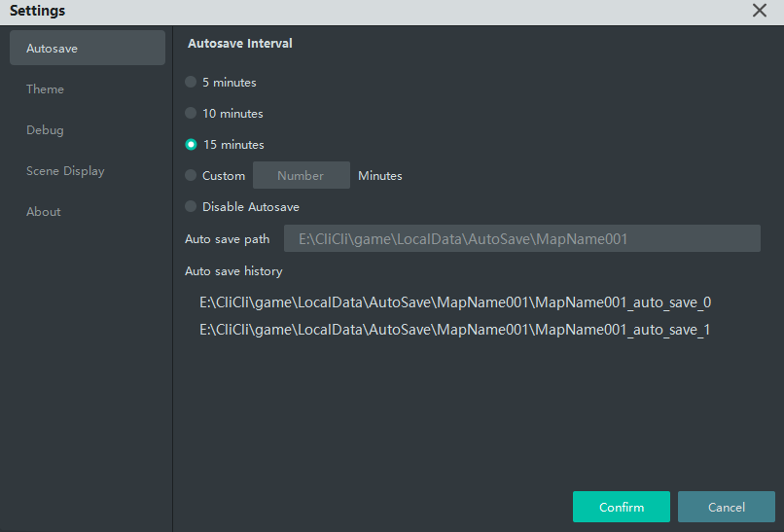This screenshot has height=532, width=784.
Task: Click the Cancel button
Action: (726, 507)
